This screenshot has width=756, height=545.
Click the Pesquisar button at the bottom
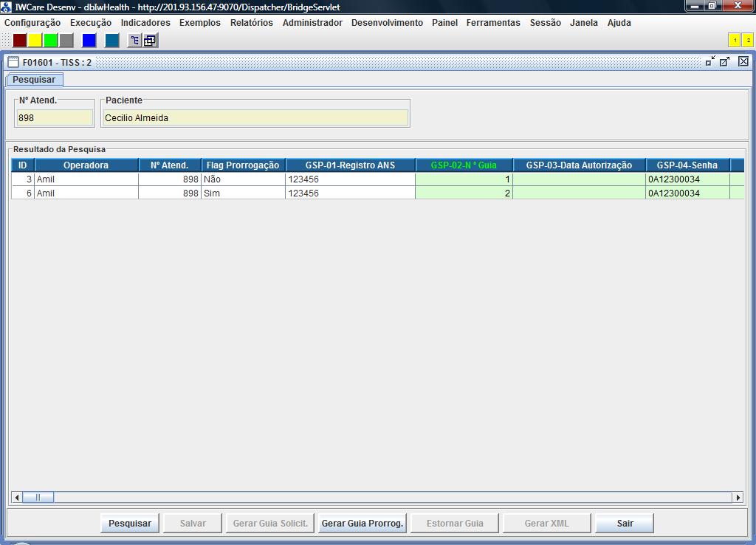[x=130, y=524]
